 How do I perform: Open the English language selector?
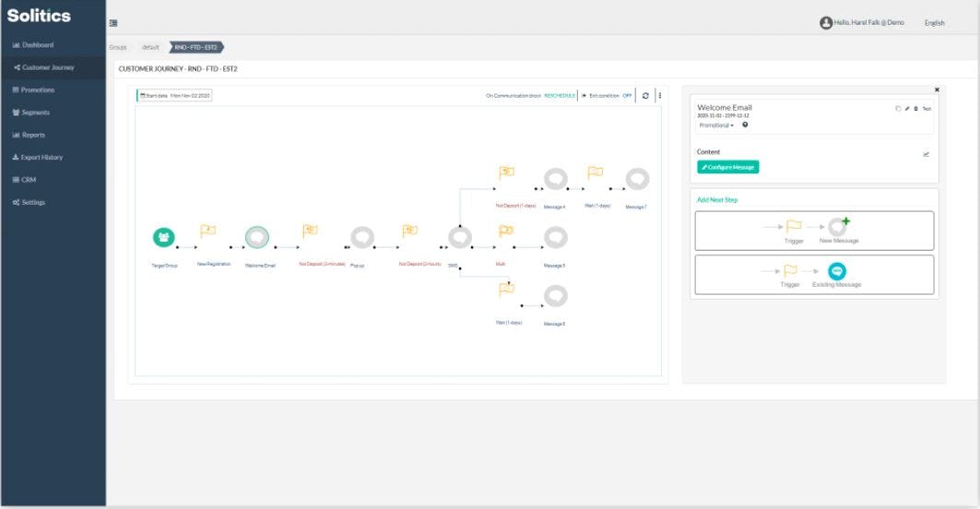click(x=935, y=23)
